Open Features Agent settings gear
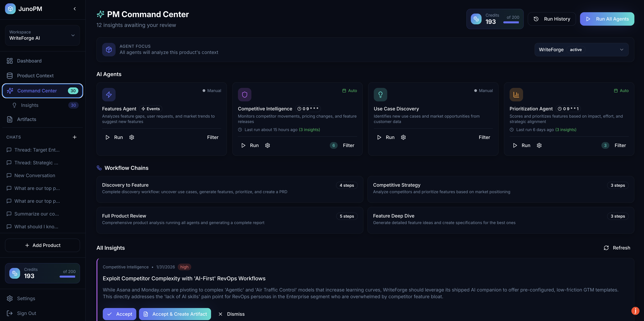The width and height of the screenshot is (644, 321). coord(132,137)
